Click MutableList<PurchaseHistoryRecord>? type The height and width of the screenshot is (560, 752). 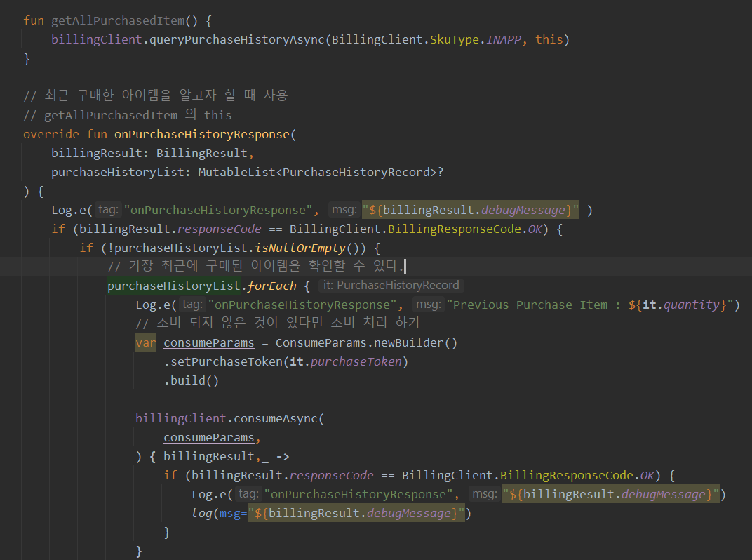click(321, 172)
